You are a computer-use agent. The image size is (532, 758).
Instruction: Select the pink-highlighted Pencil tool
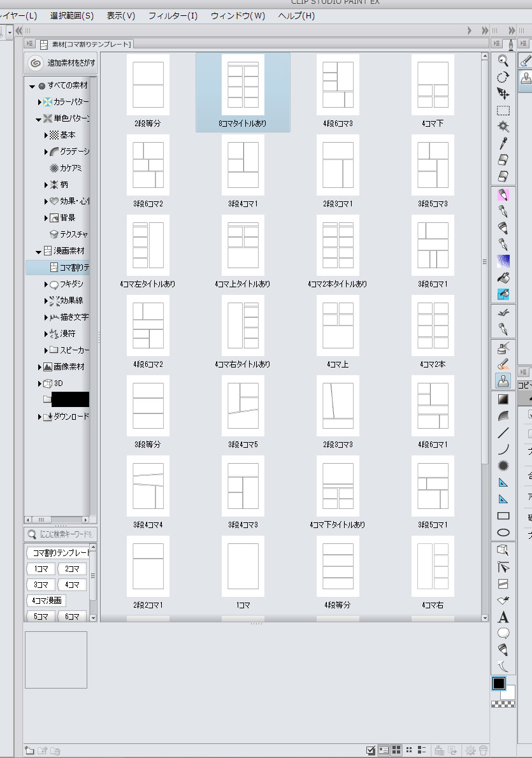click(503, 195)
